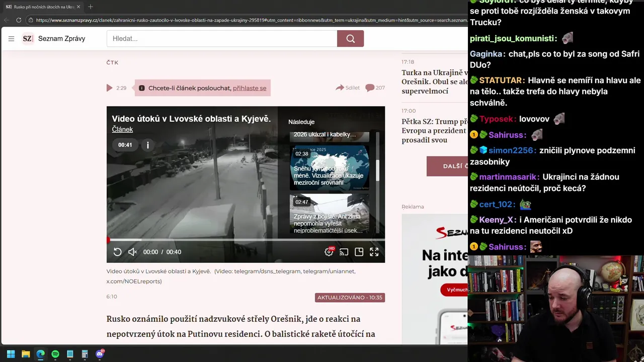Focus the Hledat search field
The image size is (644, 362).
pyautogui.click(x=222, y=39)
